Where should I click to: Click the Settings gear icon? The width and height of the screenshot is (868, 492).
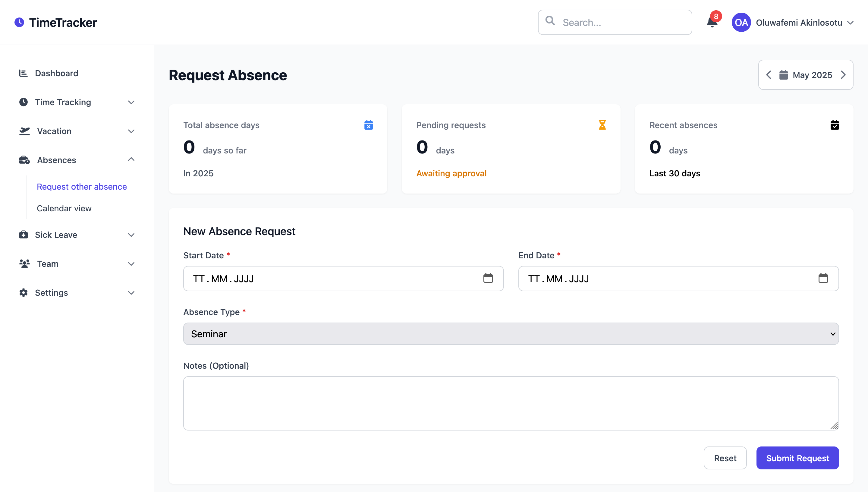coord(23,293)
